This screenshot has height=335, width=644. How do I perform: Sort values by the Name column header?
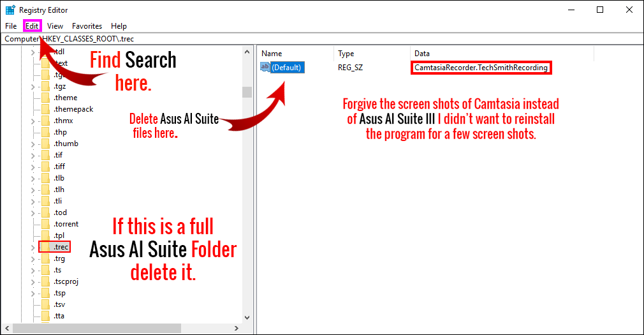(x=296, y=54)
